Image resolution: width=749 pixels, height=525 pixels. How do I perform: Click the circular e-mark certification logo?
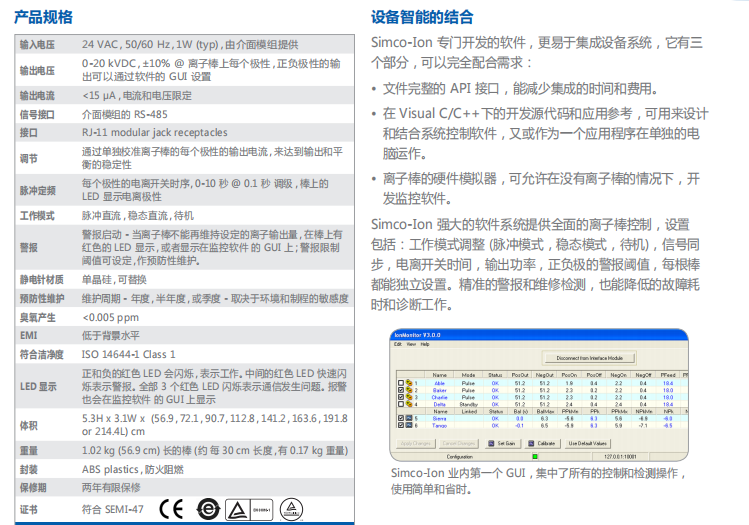click(208, 509)
